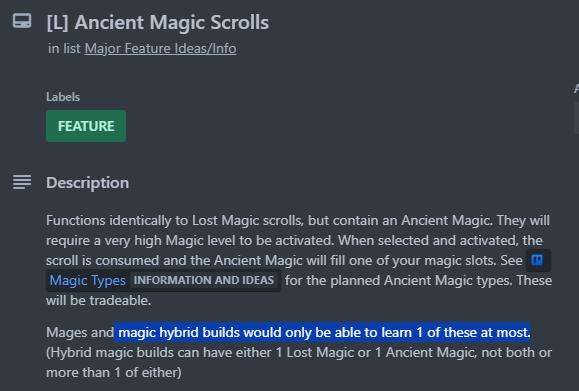Screen dimensions: 579x391
Task: Click the Labels heading
Action: [63, 97]
